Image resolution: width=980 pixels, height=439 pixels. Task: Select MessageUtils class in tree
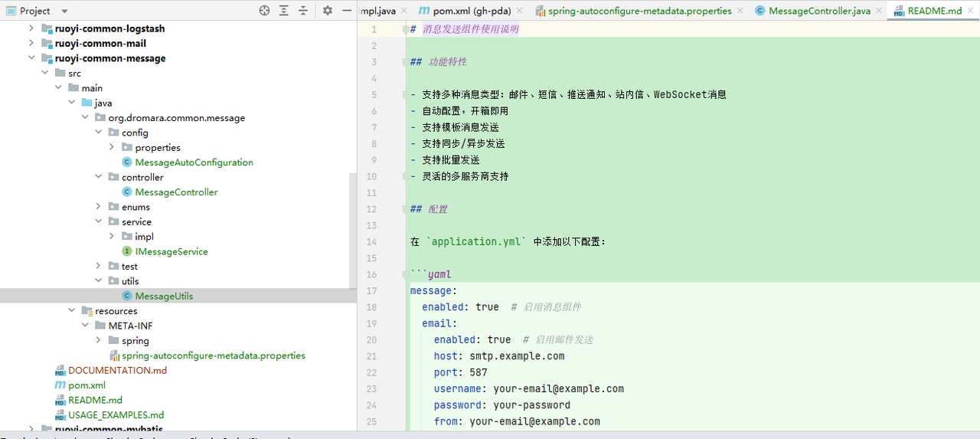(164, 296)
